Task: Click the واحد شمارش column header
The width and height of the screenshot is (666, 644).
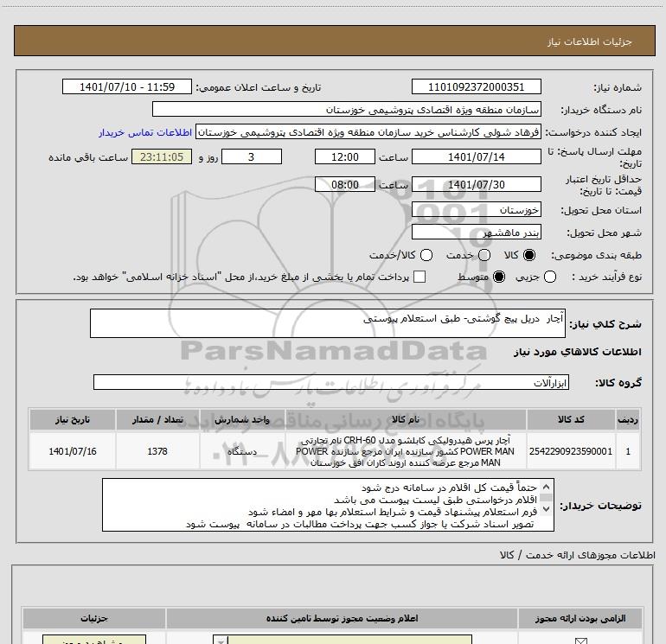Action: point(242,420)
